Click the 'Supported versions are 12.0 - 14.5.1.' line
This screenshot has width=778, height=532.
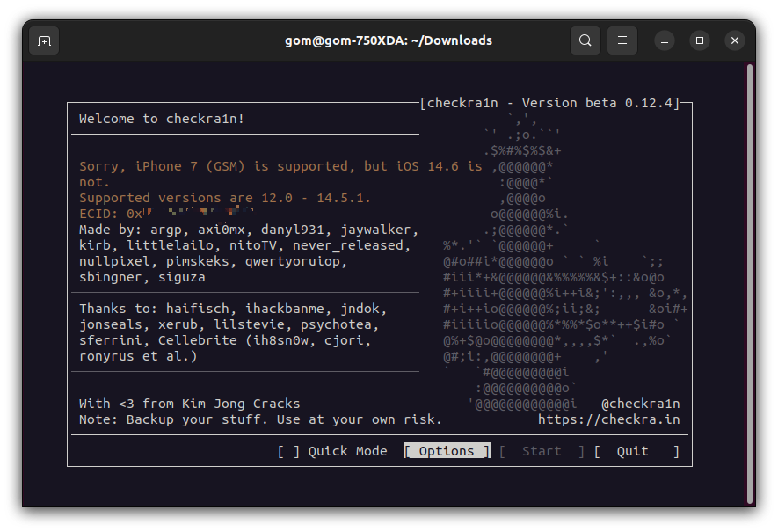[x=225, y=198]
